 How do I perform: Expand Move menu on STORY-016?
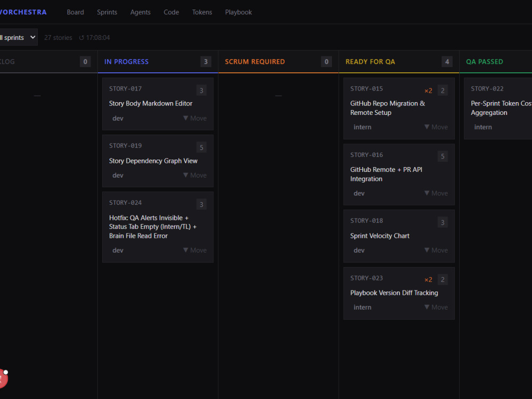pos(436,193)
